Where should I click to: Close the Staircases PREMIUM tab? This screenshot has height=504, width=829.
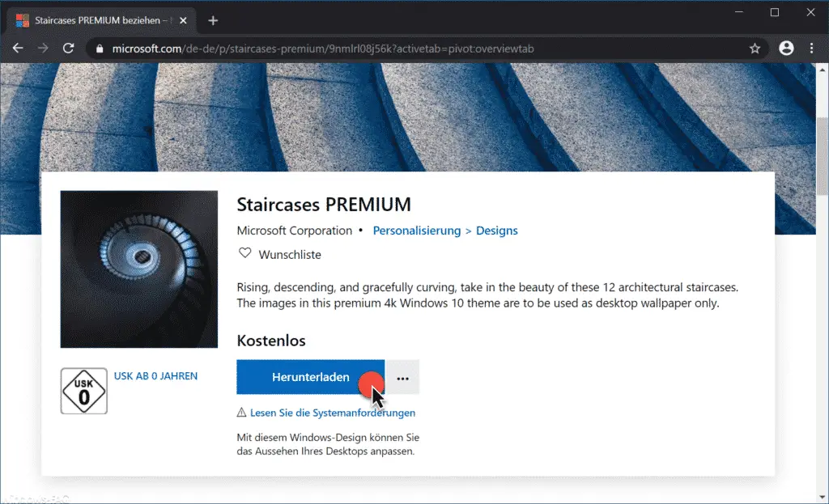183,20
